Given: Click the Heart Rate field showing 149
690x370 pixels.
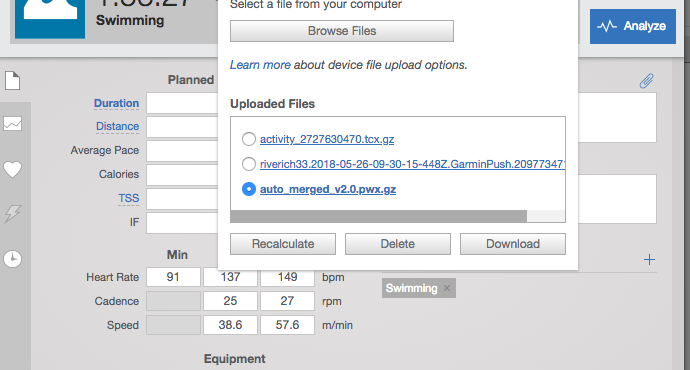Looking at the screenshot, I should (287, 277).
